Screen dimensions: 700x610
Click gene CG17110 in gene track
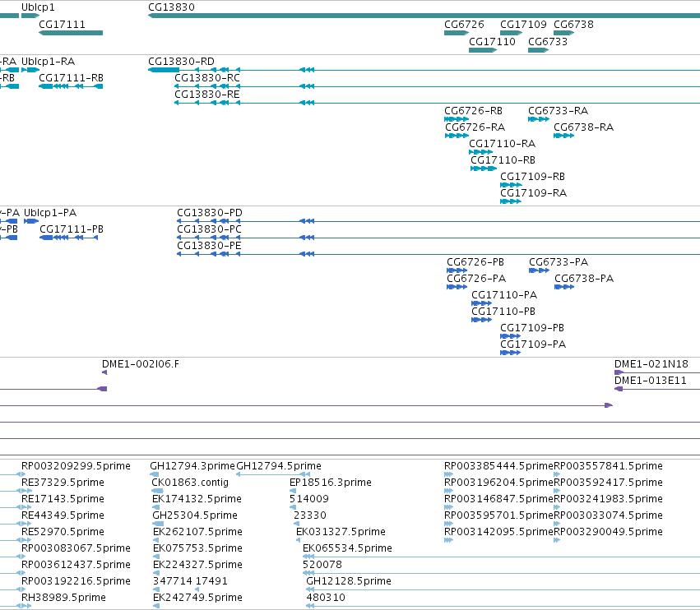[483, 50]
